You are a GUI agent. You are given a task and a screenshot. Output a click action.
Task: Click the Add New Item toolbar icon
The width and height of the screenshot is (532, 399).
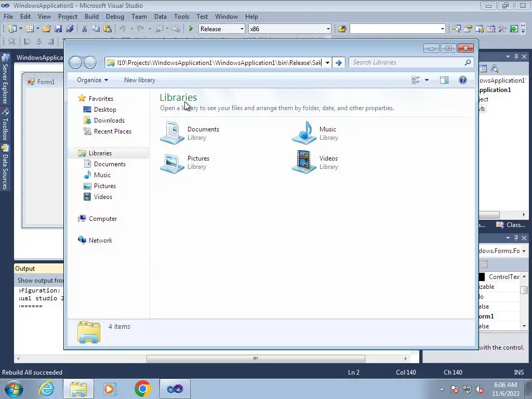pos(30,29)
